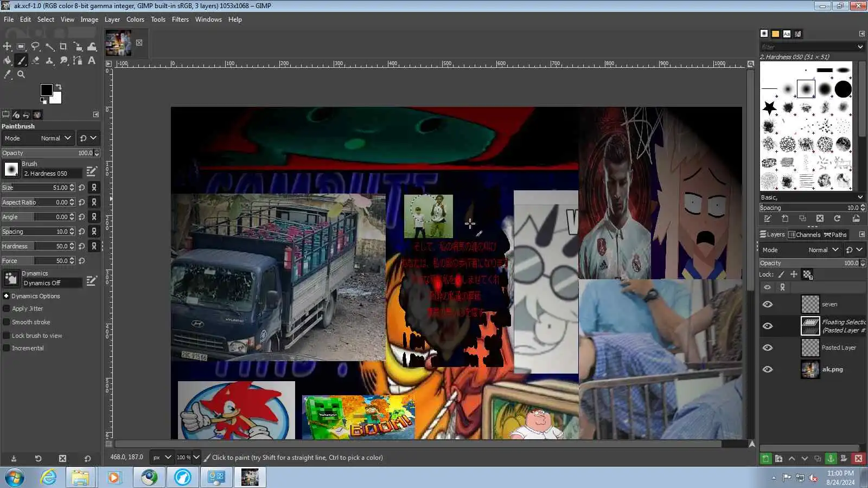The height and width of the screenshot is (488, 868).
Task: Refresh brushes in the brush panel
Action: tap(837, 219)
